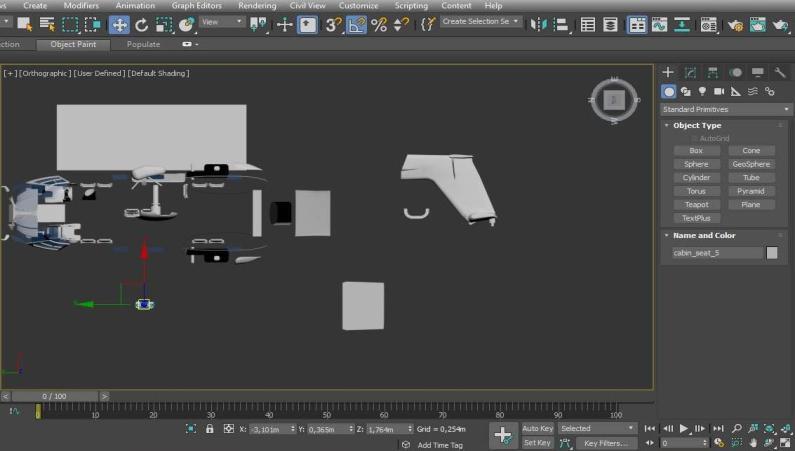This screenshot has height=451, width=795.
Task: Activate Select and Place tool
Action: pos(187,24)
